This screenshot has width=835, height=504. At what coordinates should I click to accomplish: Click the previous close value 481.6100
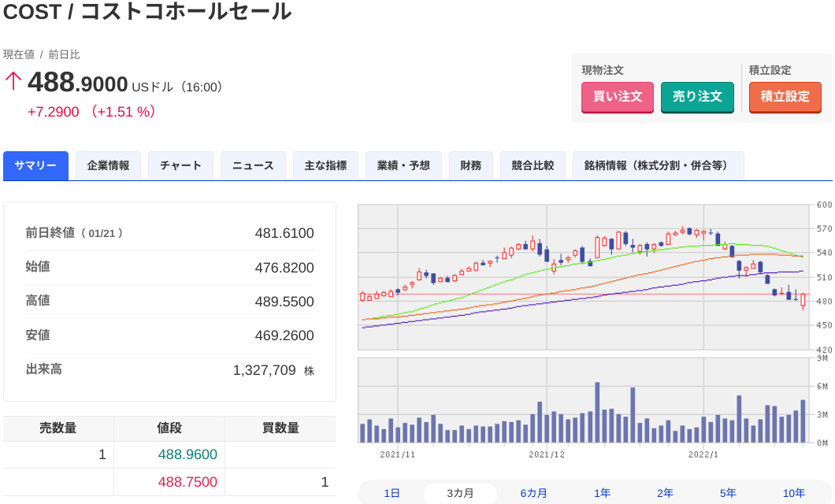tap(284, 233)
